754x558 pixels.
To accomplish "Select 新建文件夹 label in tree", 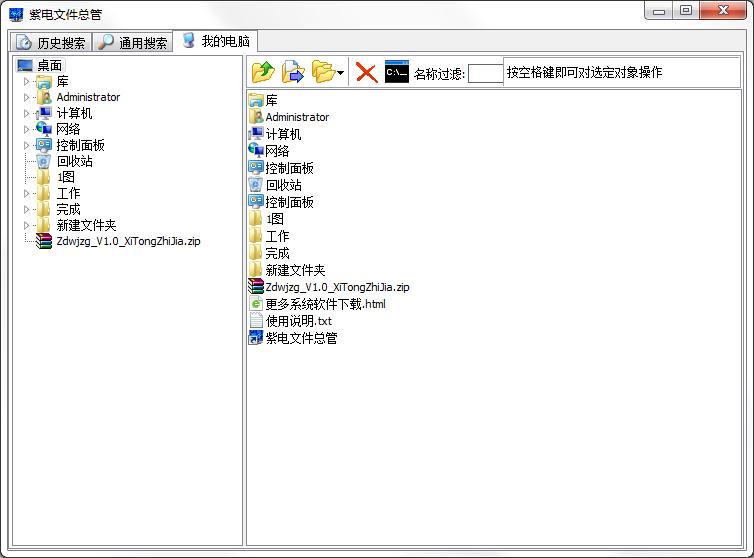I will [x=87, y=225].
